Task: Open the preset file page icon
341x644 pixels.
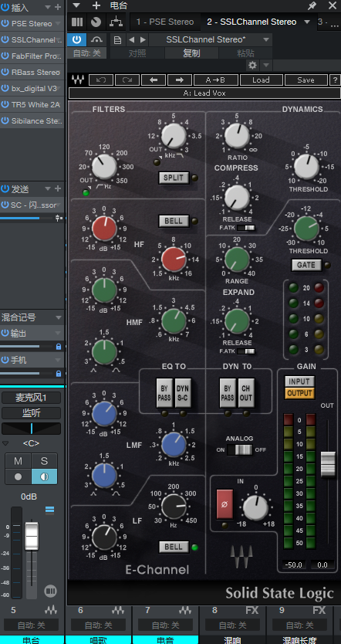Action: click(117, 40)
